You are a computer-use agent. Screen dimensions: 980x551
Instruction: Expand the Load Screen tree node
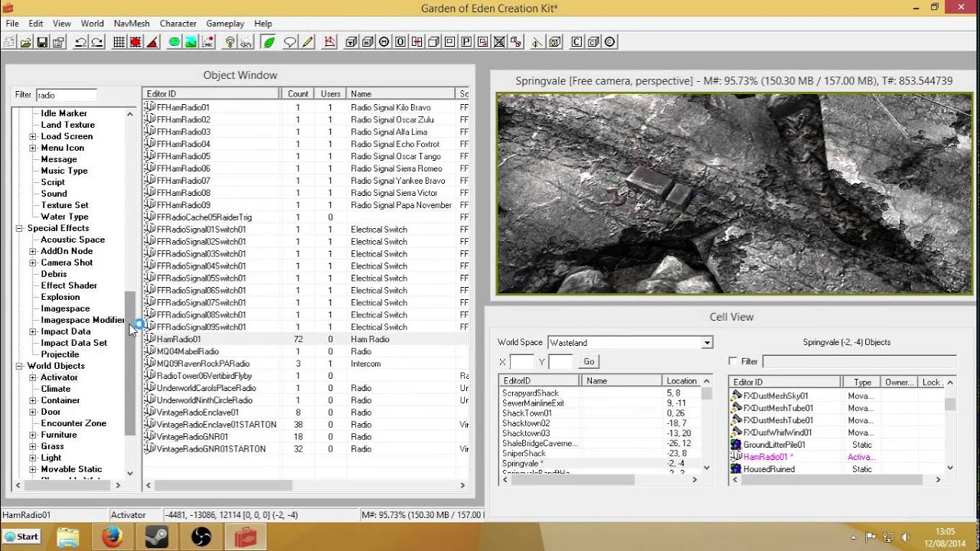point(33,136)
